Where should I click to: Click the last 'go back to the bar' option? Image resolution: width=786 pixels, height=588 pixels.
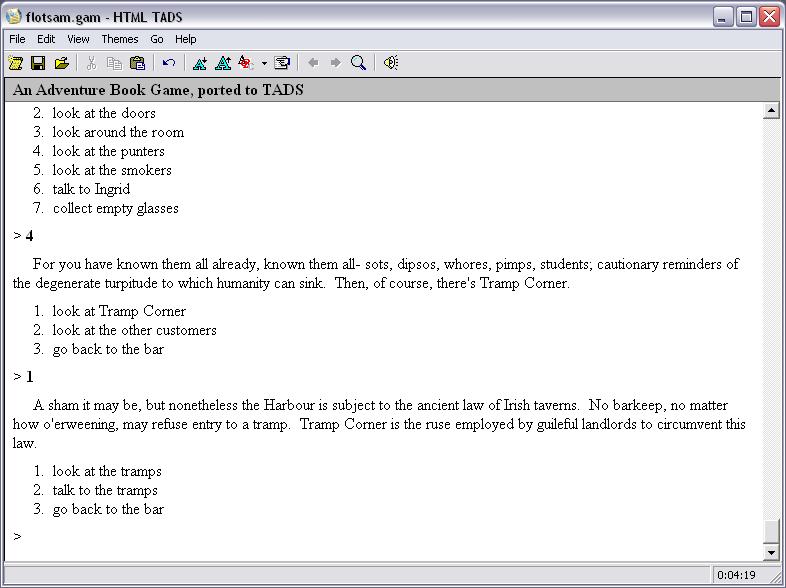click(x=108, y=509)
